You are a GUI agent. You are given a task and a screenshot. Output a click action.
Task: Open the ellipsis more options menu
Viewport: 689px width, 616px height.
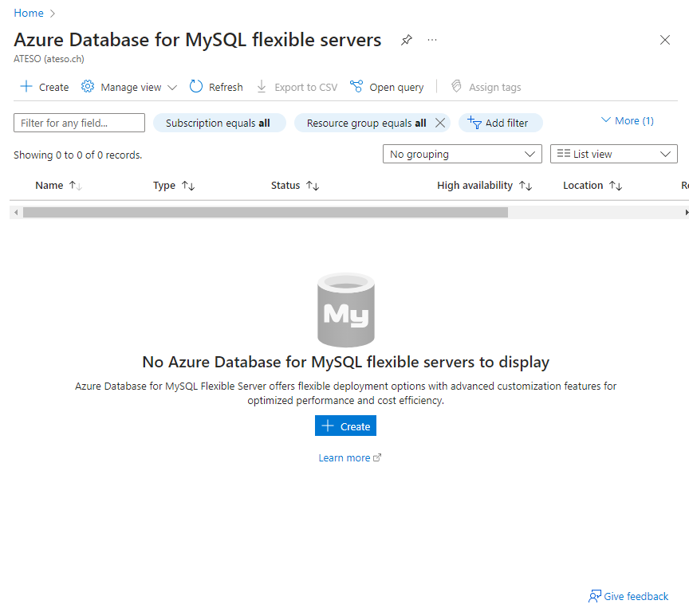tap(432, 40)
